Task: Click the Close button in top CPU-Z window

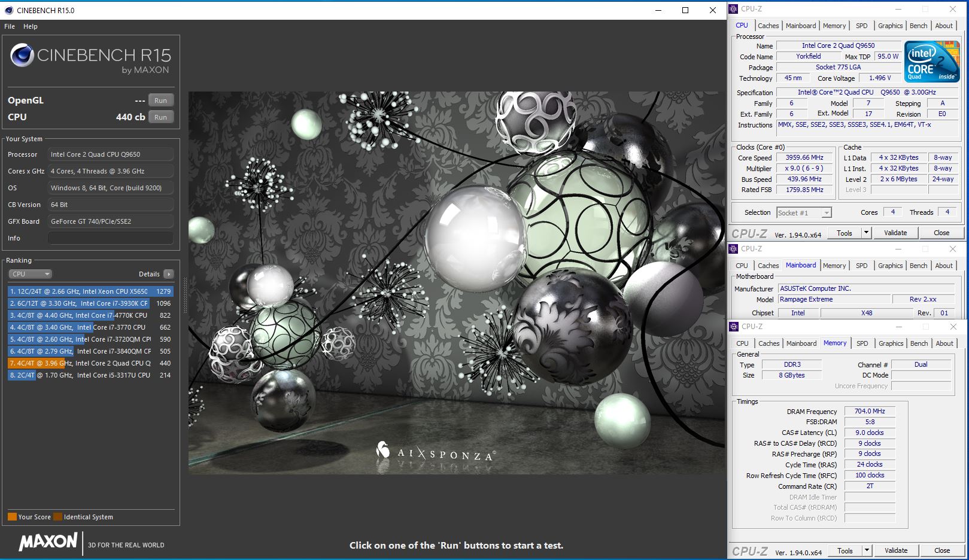Action: (x=941, y=233)
